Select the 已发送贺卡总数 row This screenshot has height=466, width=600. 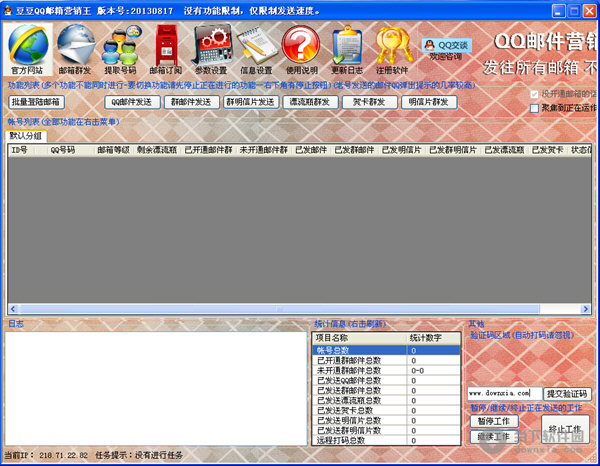pos(386,410)
